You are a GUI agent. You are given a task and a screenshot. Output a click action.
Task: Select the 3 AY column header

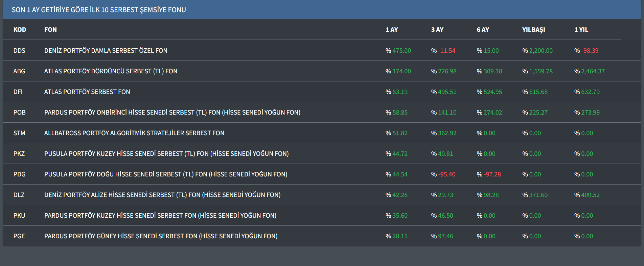(x=437, y=30)
